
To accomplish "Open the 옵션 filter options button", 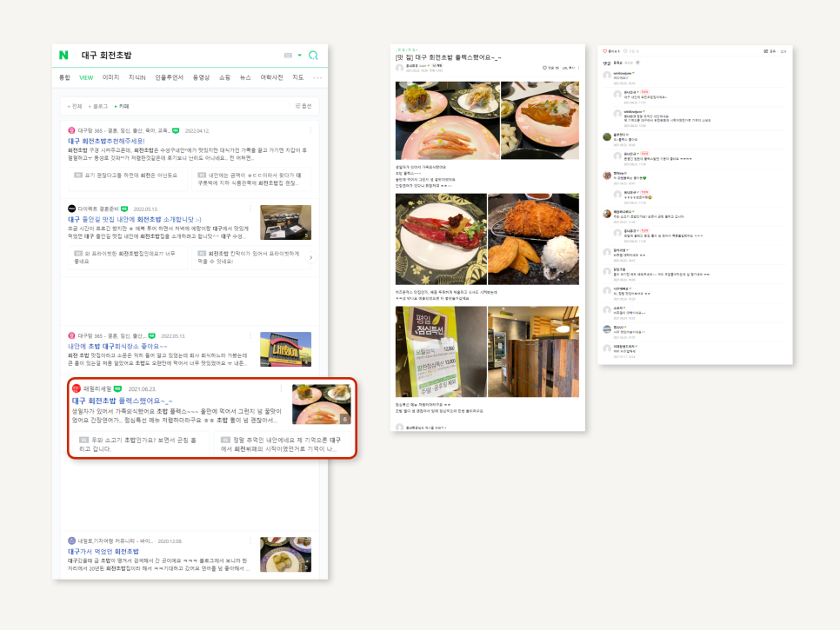I will click(303, 106).
